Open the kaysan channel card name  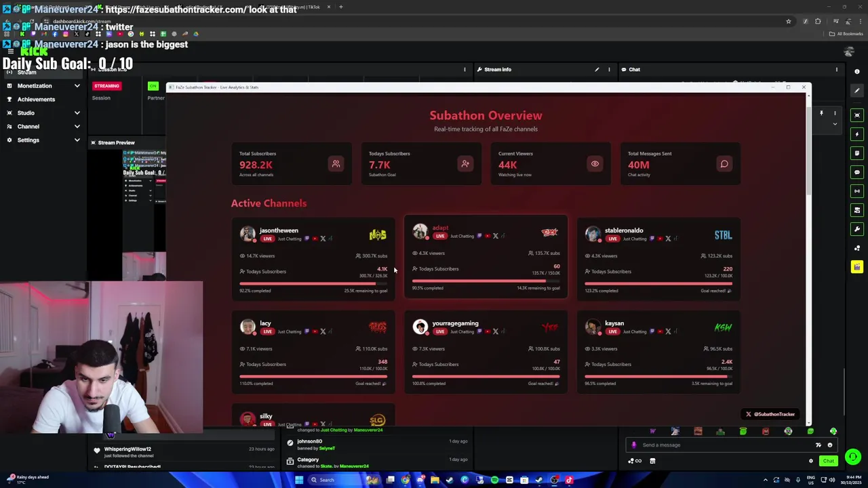[x=614, y=323]
